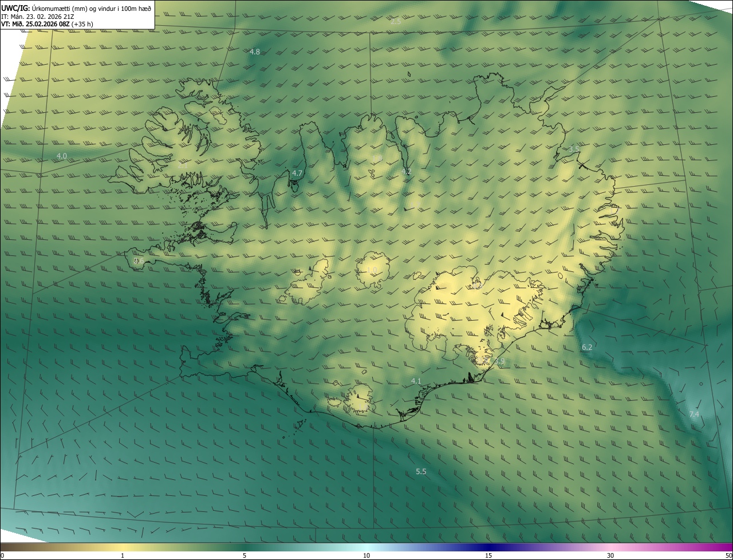Click the 'VT: Mið. 25.02.2026 08Z (+35 h)' line

tap(48, 25)
